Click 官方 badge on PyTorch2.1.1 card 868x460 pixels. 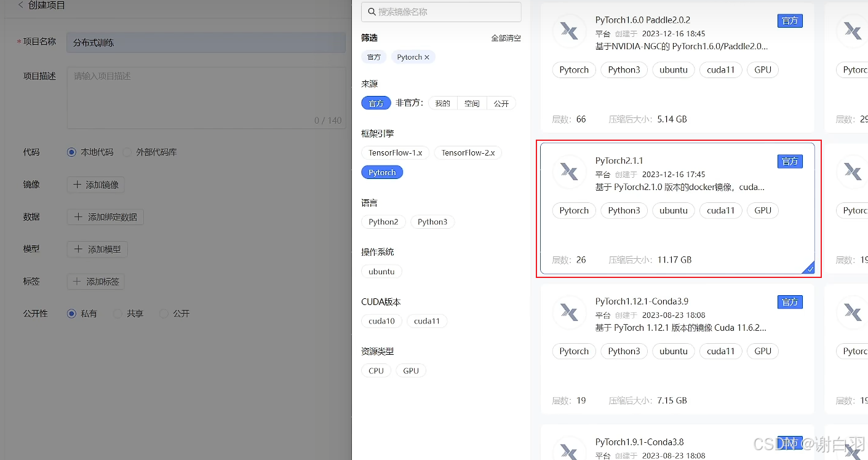pos(790,162)
